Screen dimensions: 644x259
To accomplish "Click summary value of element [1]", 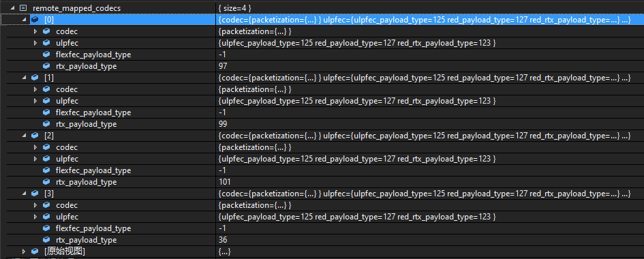I will click(x=425, y=78).
